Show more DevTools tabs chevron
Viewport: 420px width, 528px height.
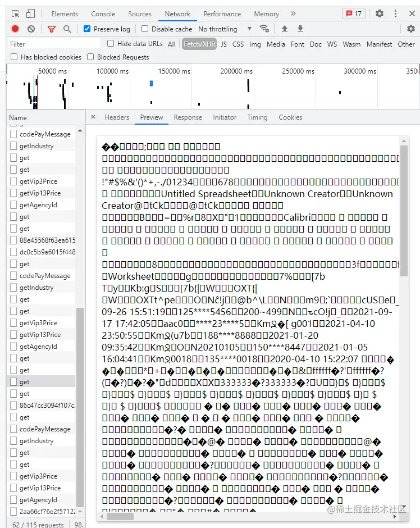pyautogui.click(x=293, y=14)
